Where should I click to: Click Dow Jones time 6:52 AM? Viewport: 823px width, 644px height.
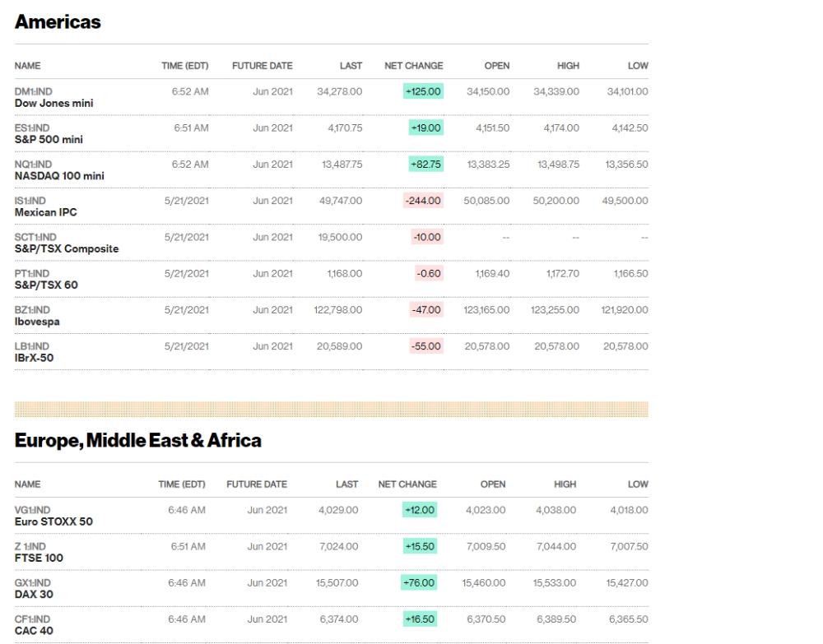[x=191, y=91]
